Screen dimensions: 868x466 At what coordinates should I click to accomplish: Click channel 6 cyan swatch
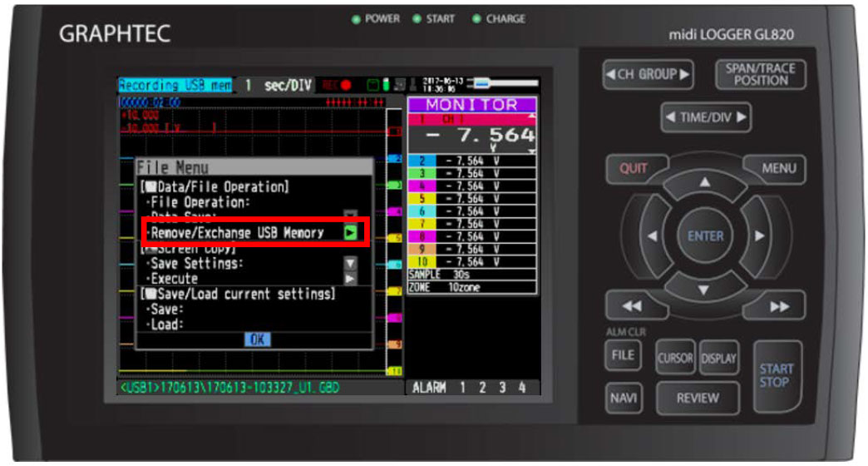(x=422, y=211)
